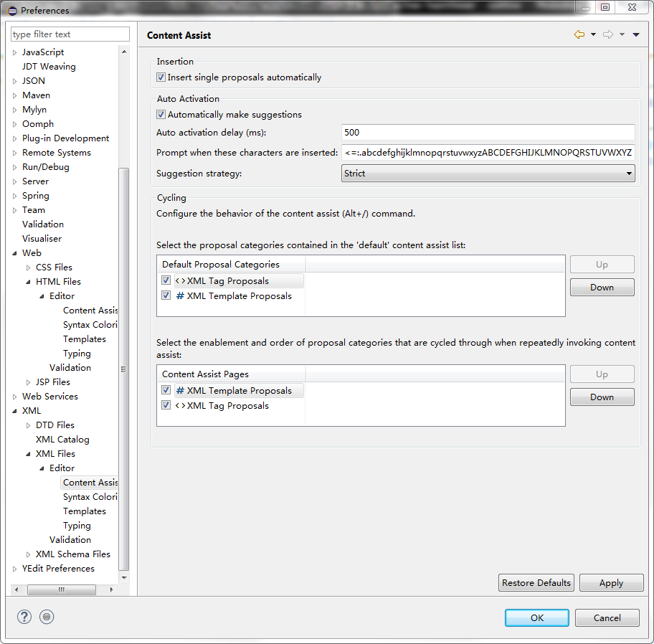This screenshot has width=654, height=644.
Task: Uncheck XML Template Proposals in default categories
Action: [x=166, y=295]
